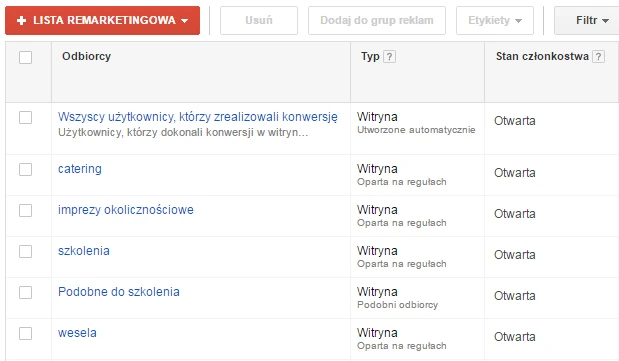Open help icon beside Stan członkostwa

click(x=598, y=57)
